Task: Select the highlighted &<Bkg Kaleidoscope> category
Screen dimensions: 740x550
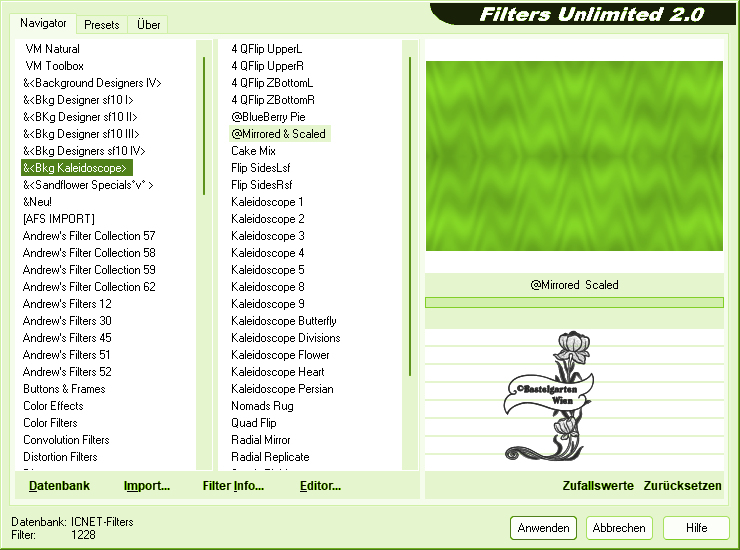Action: 76,168
